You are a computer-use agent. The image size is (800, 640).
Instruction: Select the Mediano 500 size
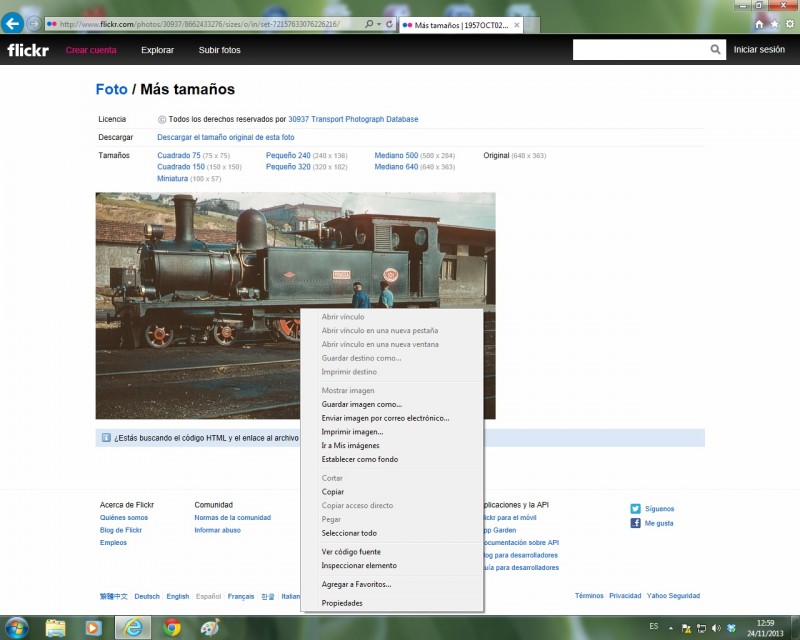click(396, 156)
